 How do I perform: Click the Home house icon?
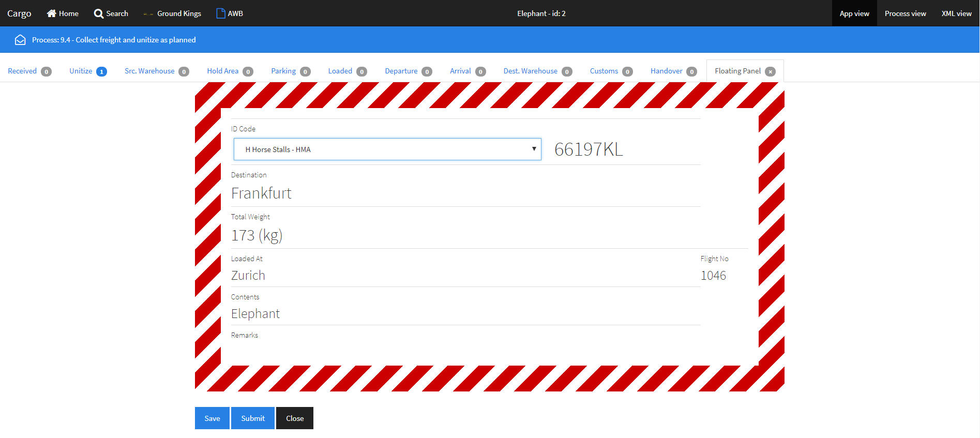[51, 13]
